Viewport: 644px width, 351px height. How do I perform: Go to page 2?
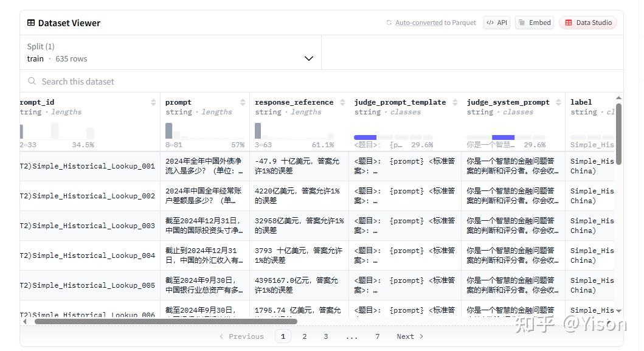click(x=304, y=336)
